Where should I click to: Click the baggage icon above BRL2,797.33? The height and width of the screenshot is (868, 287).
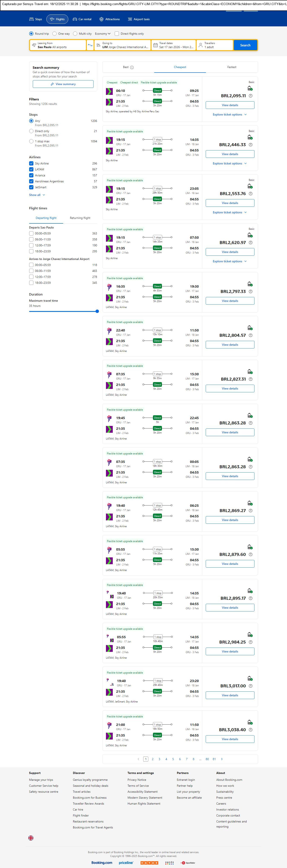pos(250,284)
